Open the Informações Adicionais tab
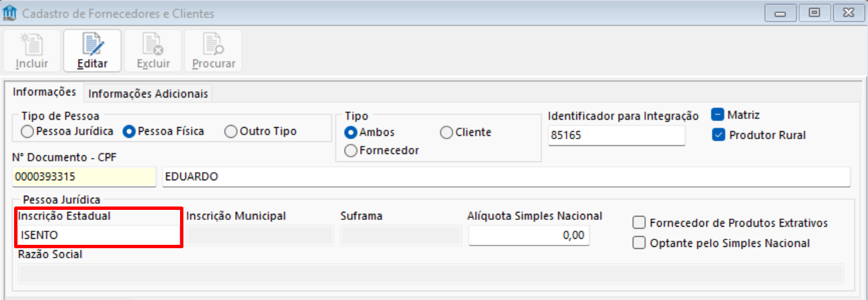 [148, 93]
